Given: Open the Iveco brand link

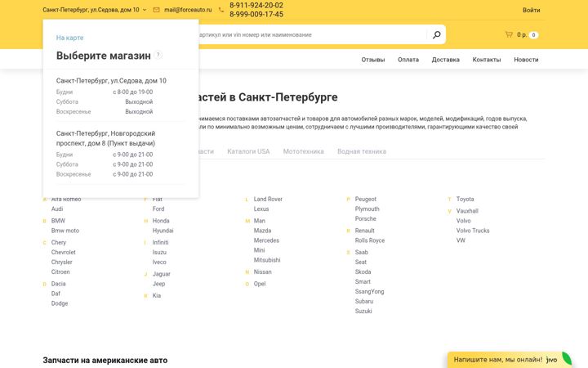Looking at the screenshot, I should [x=159, y=263].
